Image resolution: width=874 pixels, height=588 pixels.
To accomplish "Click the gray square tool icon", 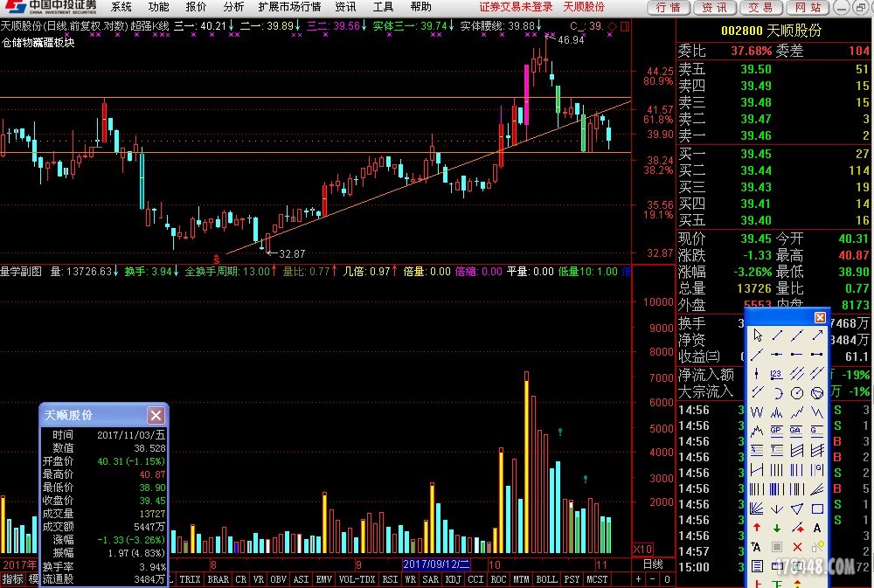I will point(776,547).
